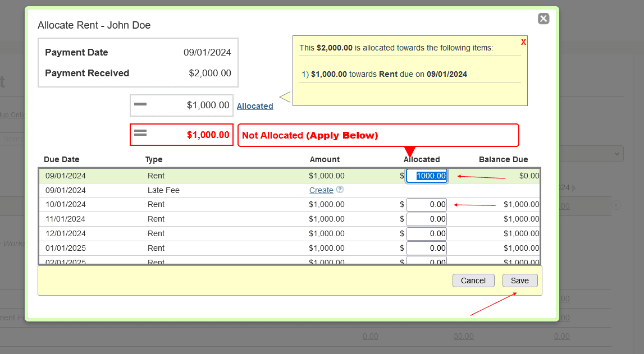Open the Allocated details link
The width and height of the screenshot is (644, 354).
[x=255, y=106]
